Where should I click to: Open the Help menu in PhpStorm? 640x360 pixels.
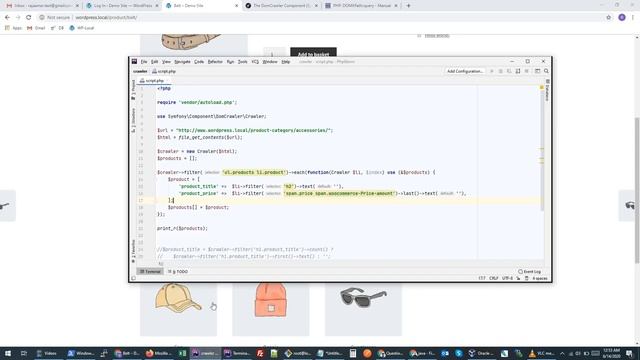(286, 62)
